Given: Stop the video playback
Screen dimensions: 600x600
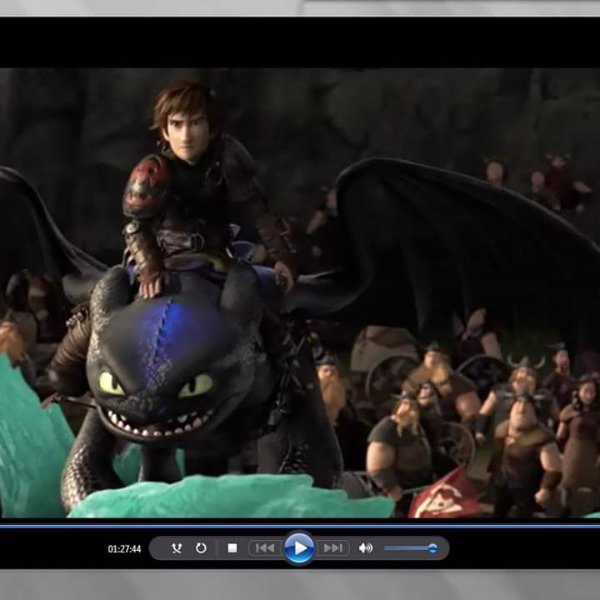Looking at the screenshot, I should coord(232,548).
